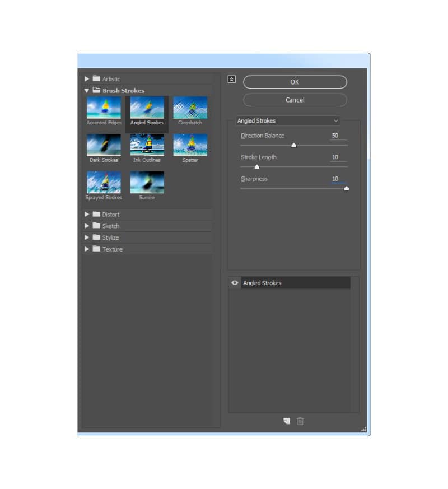Click the window resize grip icon

[x=363, y=429]
